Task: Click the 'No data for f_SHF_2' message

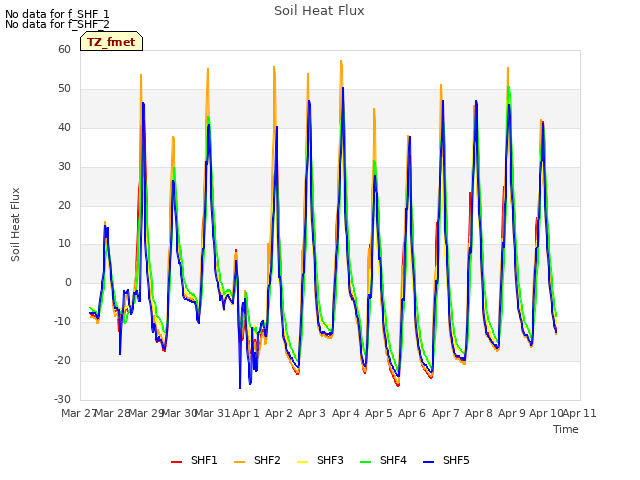Action: tap(57, 24)
